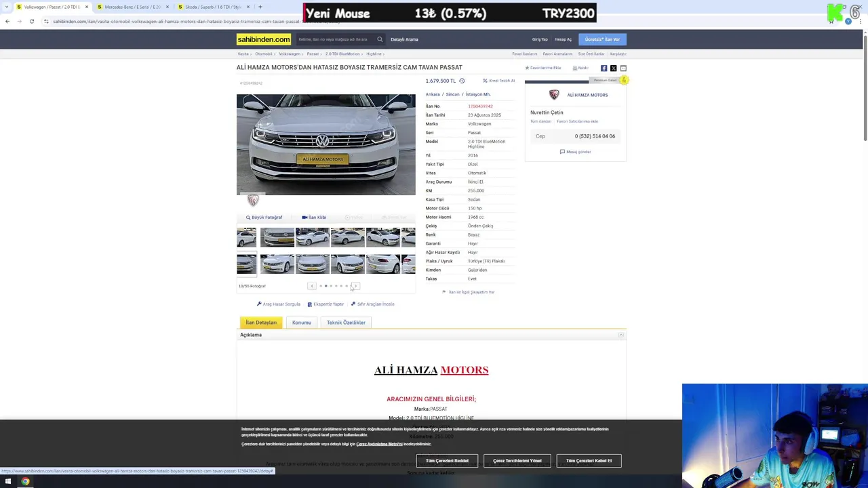Image resolution: width=868 pixels, height=488 pixels.
Task: Share the listing on X
Action: [x=613, y=68]
